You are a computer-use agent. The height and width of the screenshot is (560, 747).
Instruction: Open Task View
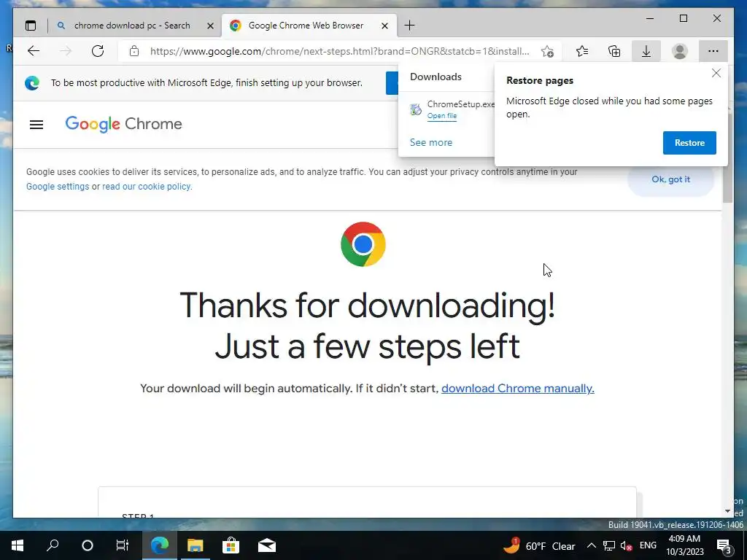(x=123, y=545)
